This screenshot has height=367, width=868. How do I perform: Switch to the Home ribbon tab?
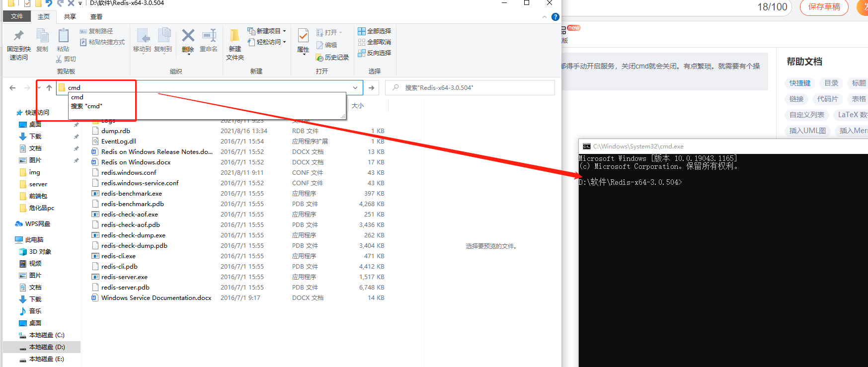tap(44, 16)
